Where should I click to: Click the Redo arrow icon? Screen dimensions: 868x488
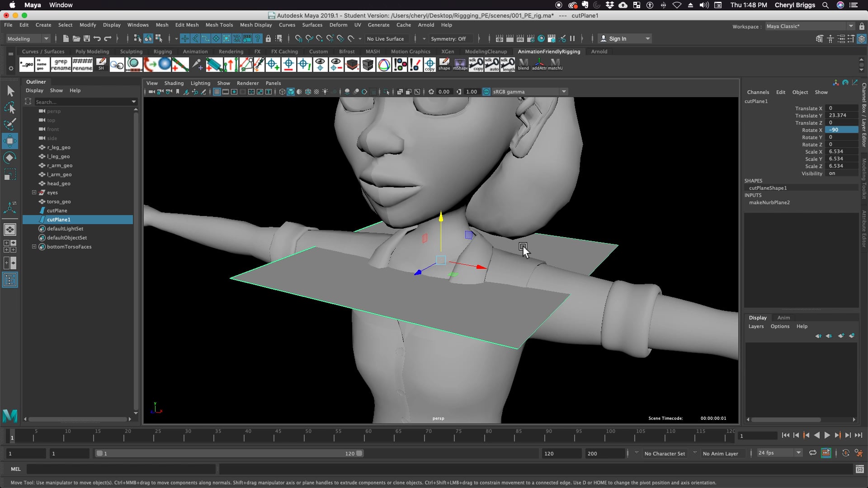click(108, 38)
